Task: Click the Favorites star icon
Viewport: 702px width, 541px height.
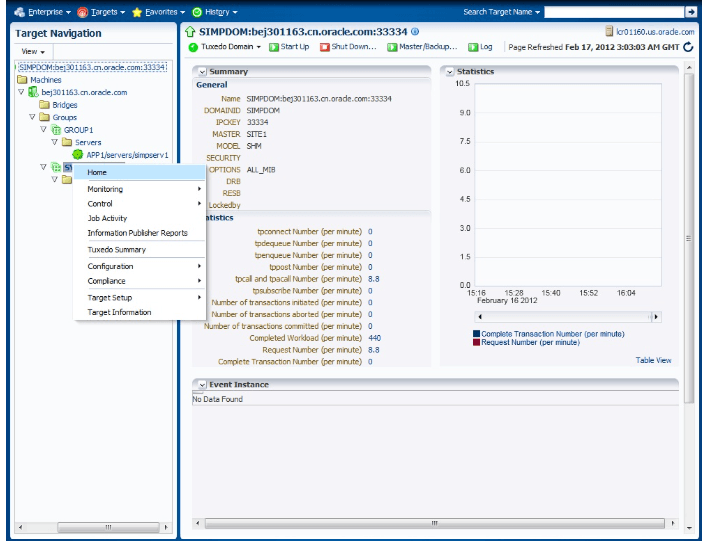Action: point(137,13)
